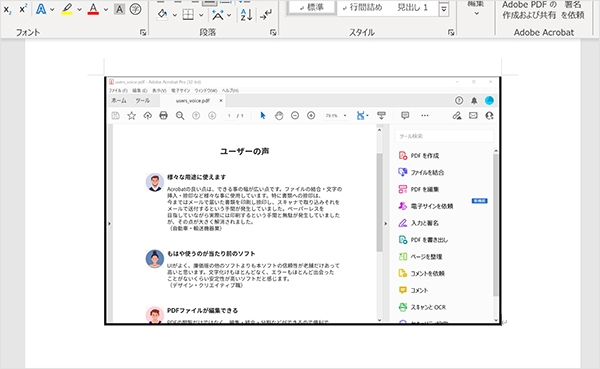Image resolution: width=600 pixels, height=369 pixels.
Task: Click the Acrobat print icon
Action: click(x=163, y=115)
